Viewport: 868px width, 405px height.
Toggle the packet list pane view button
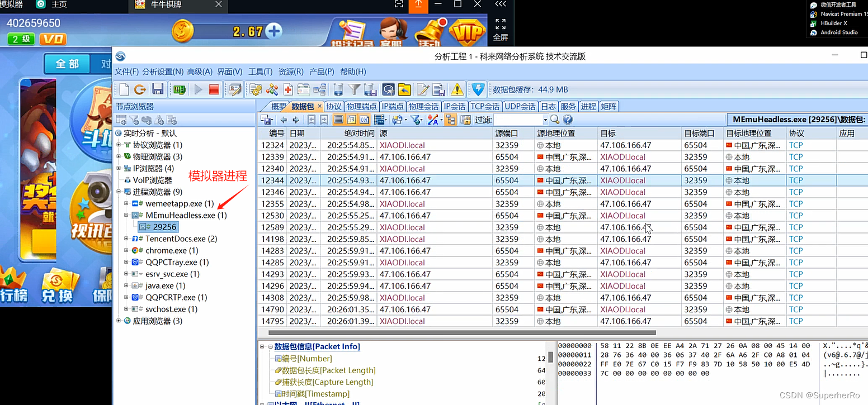point(338,120)
